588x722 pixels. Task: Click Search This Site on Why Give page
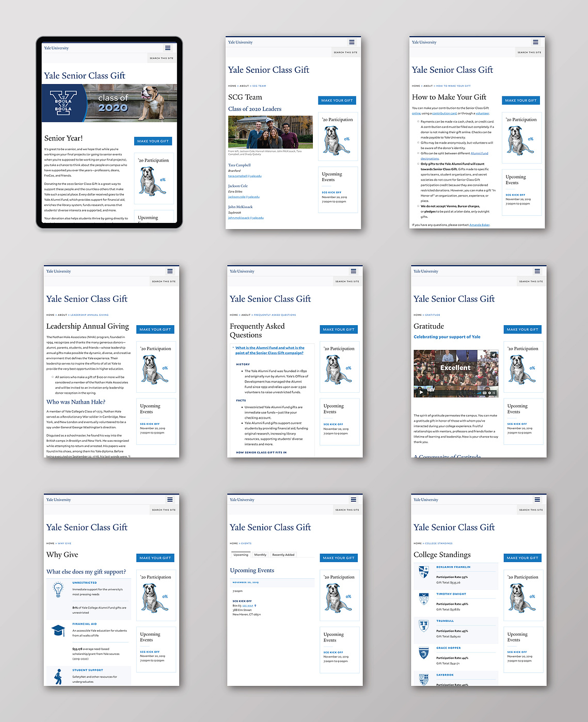pyautogui.click(x=164, y=510)
